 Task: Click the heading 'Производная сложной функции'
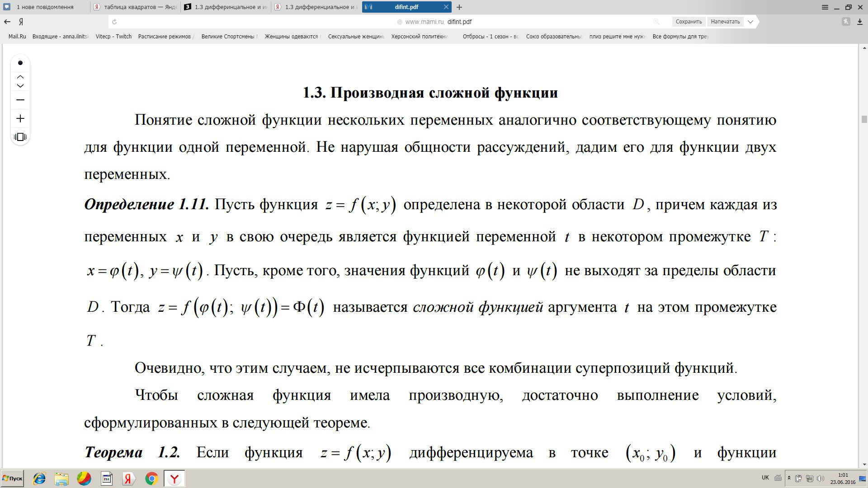pos(444,93)
